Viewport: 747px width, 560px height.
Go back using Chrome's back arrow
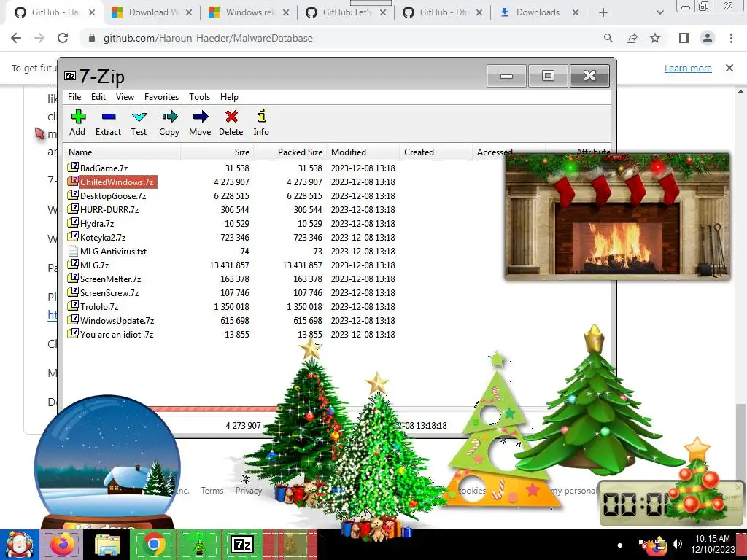[16, 38]
